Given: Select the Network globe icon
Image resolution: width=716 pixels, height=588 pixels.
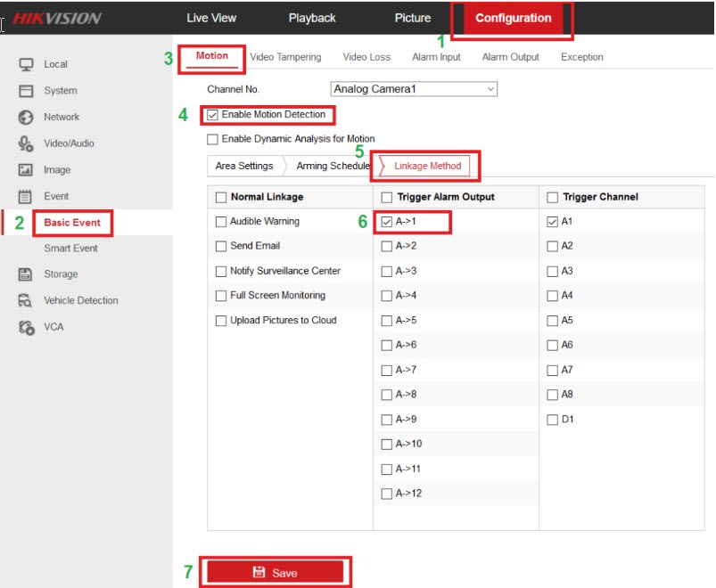Looking at the screenshot, I should pos(26,117).
